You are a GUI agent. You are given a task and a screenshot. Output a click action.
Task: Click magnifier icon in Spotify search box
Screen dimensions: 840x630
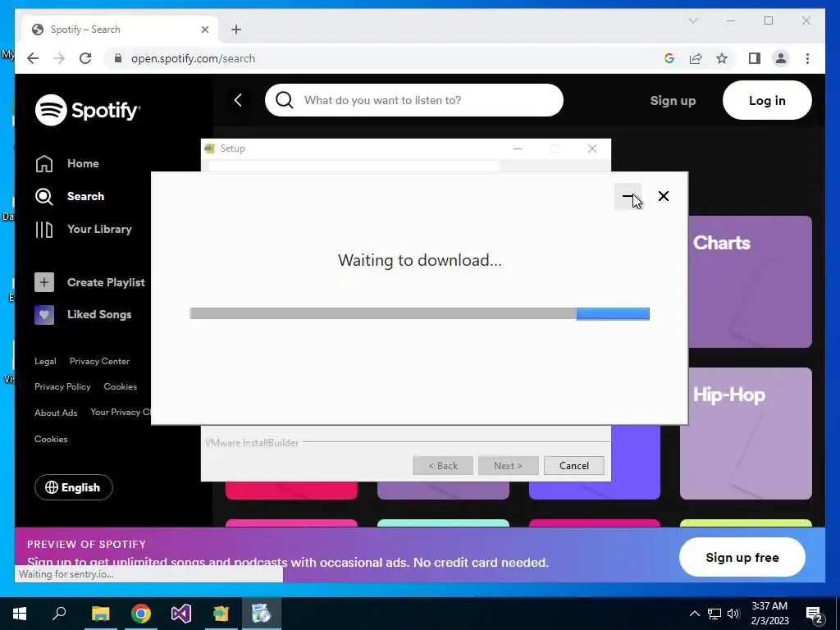click(284, 99)
